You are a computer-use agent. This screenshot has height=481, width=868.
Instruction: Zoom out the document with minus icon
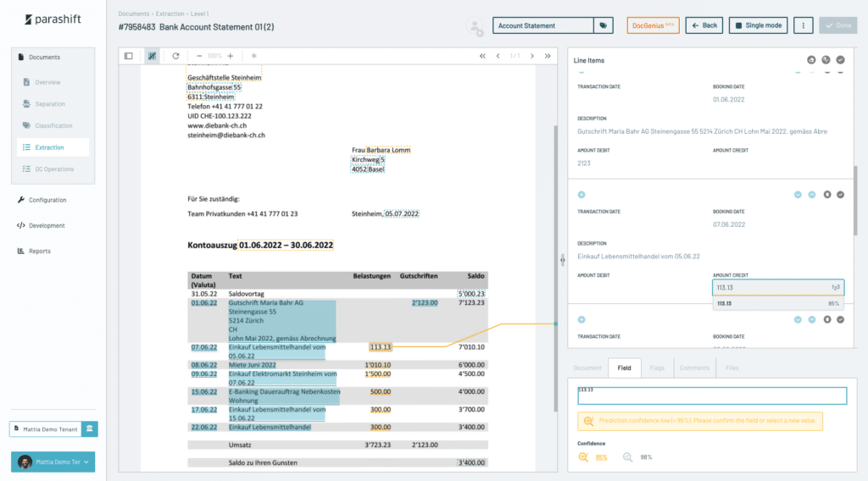click(x=199, y=56)
